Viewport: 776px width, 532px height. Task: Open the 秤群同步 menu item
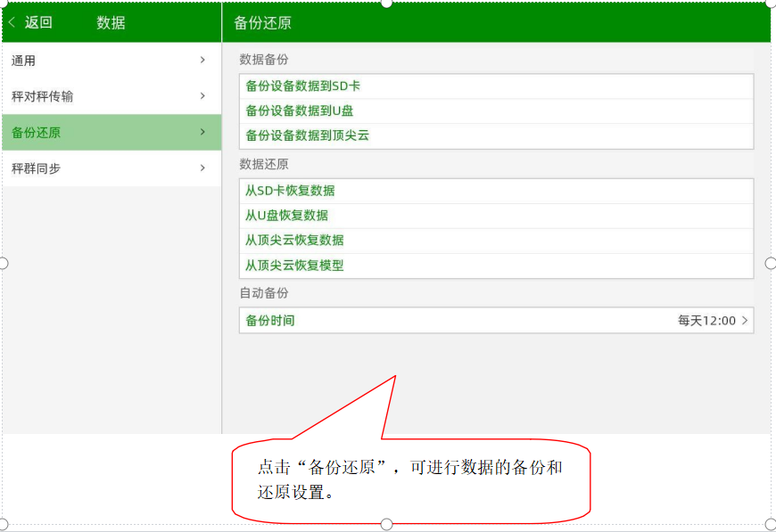111,168
